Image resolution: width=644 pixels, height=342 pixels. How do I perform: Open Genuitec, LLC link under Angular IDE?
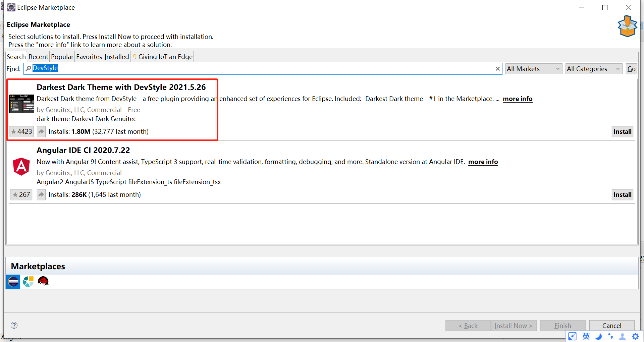click(x=65, y=173)
